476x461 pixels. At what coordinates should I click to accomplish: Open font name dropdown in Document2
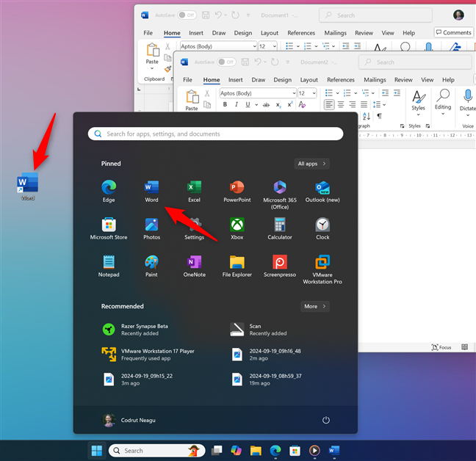click(x=294, y=93)
